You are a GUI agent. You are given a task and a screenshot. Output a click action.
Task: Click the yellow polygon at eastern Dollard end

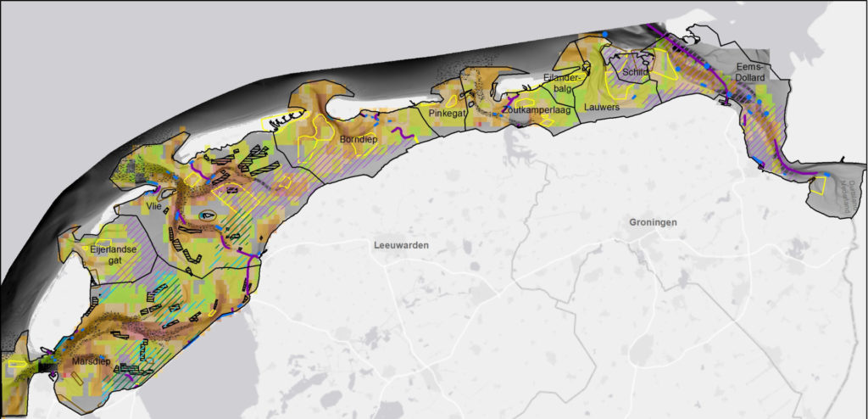pyautogui.click(x=818, y=184)
